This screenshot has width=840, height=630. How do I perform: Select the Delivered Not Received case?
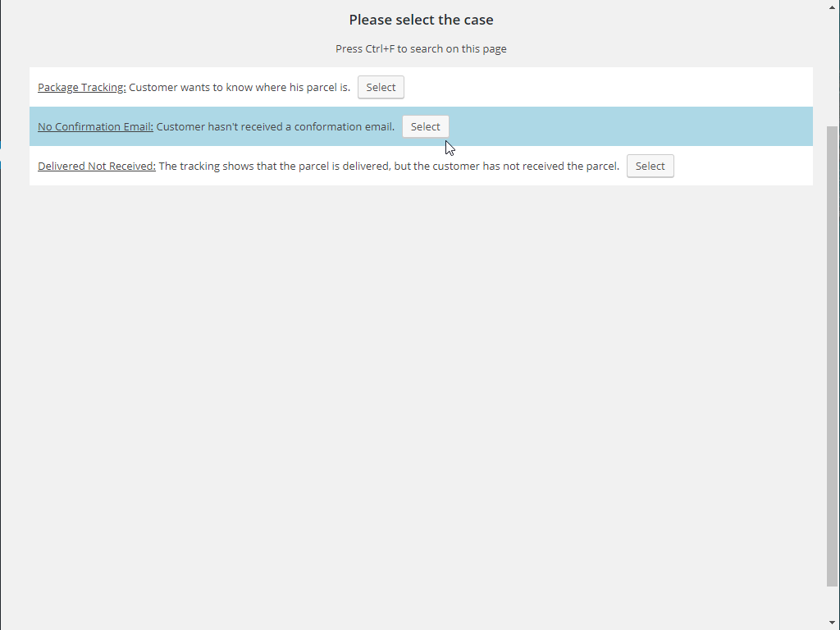click(x=650, y=166)
